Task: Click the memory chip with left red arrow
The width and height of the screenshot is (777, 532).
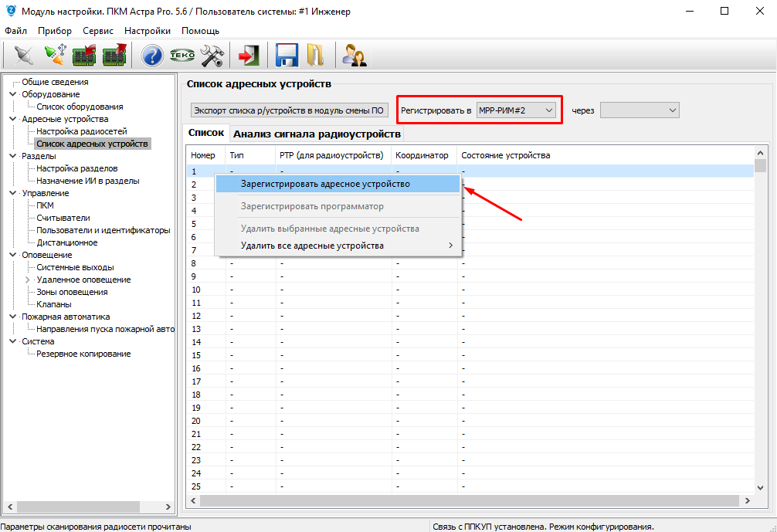Action: 83,56
